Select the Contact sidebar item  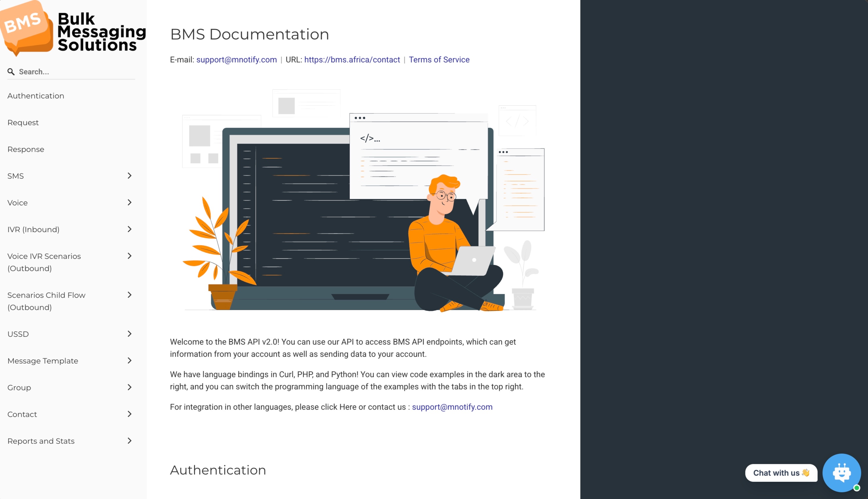coord(22,414)
